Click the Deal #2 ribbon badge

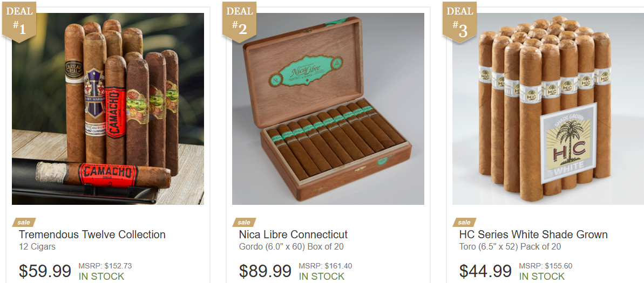(240, 22)
